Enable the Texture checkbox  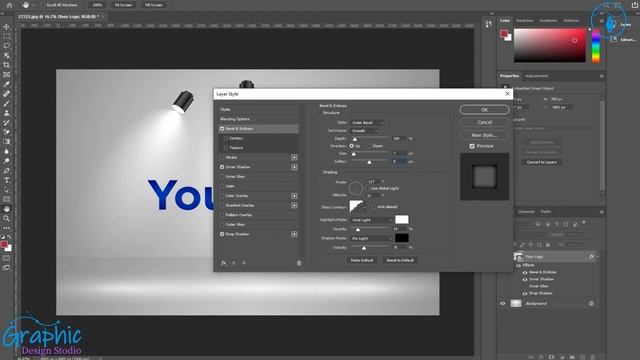(226, 148)
